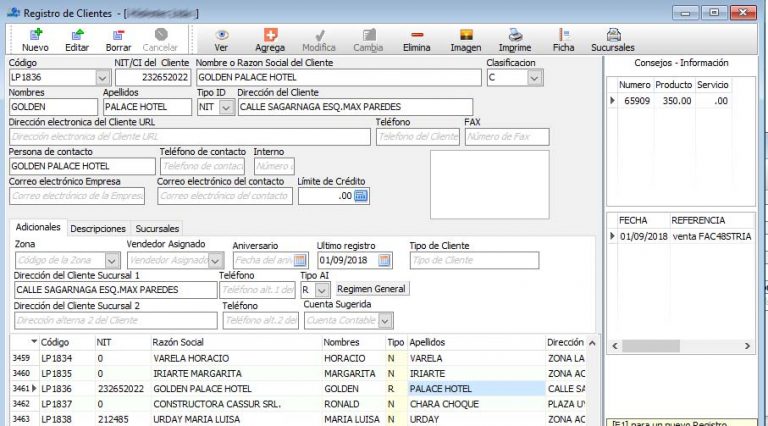Click the Regimen General button
This screenshot has height=426, width=768.
point(371,289)
